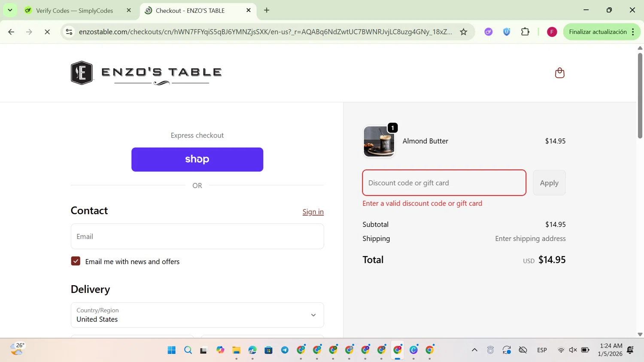Screen dimensions: 644x362
Task: Click Finalizar actualización button
Action: coord(598,32)
